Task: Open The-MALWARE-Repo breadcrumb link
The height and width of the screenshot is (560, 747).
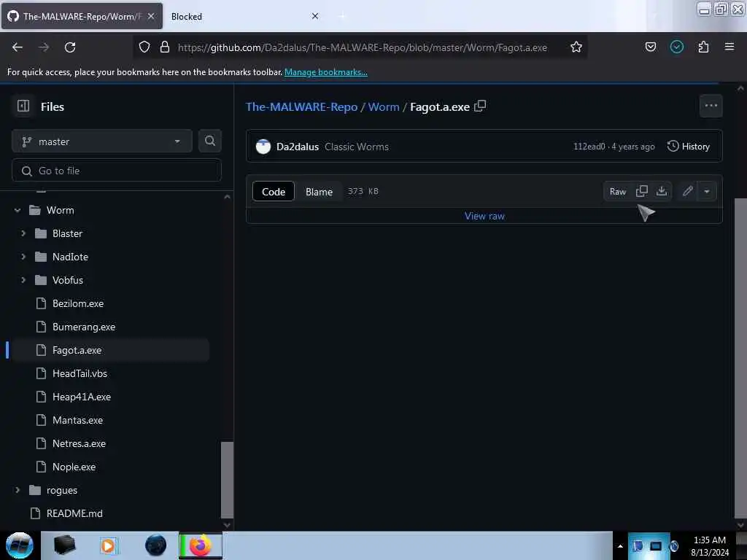Action: click(x=301, y=106)
